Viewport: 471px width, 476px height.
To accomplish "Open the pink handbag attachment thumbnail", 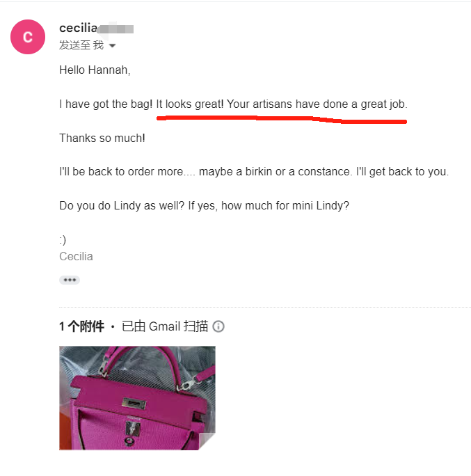I will [x=137, y=398].
